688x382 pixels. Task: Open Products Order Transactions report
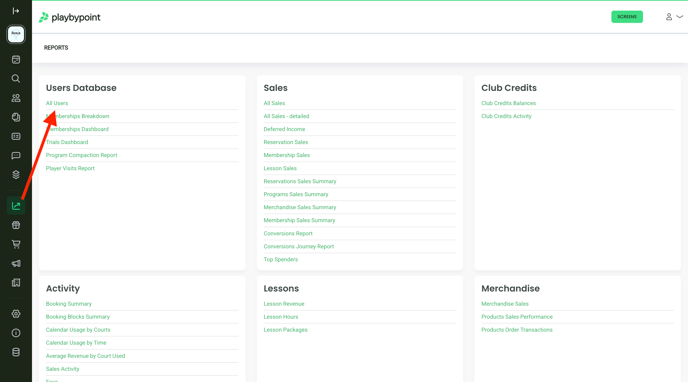click(517, 330)
